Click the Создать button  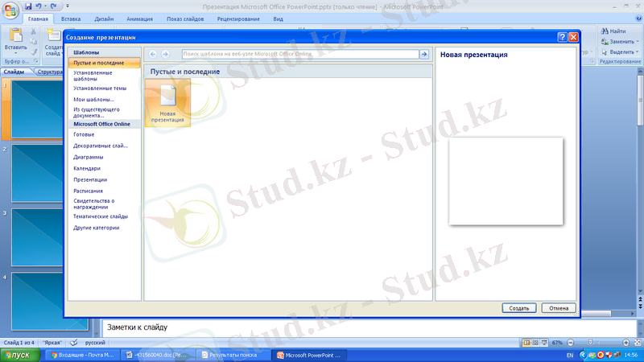point(518,308)
